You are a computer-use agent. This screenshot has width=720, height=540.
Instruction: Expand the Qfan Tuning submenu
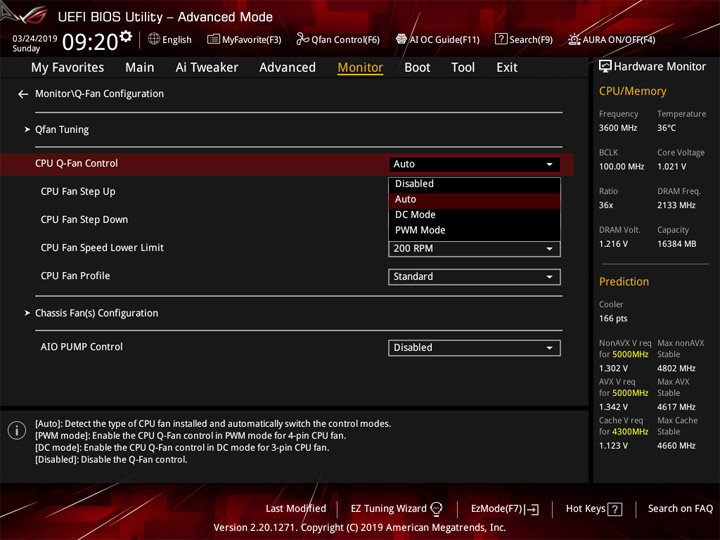click(62, 129)
